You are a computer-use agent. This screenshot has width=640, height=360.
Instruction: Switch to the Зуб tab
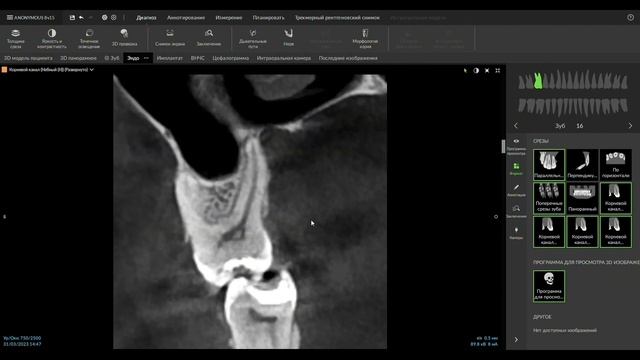point(112,58)
